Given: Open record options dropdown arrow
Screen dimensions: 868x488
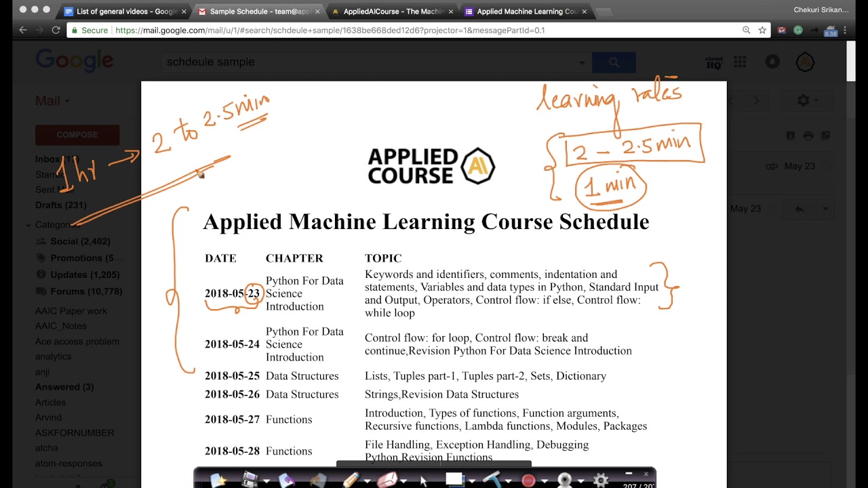Looking at the screenshot, I should (545, 481).
